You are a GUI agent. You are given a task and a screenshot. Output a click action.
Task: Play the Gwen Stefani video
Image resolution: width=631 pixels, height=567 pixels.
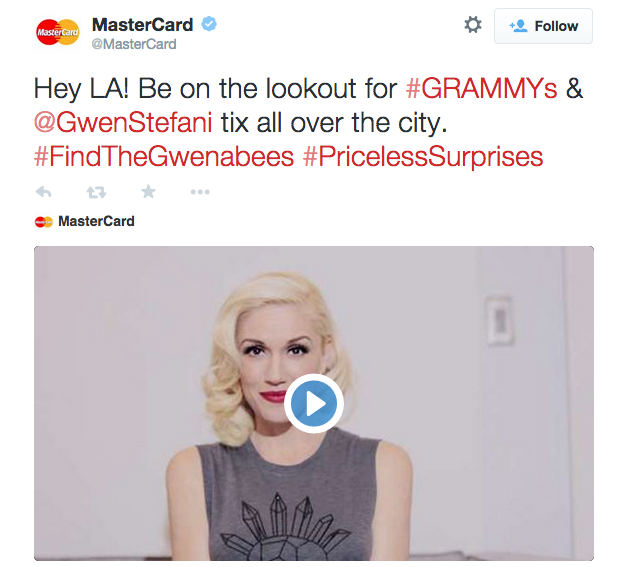(x=314, y=403)
